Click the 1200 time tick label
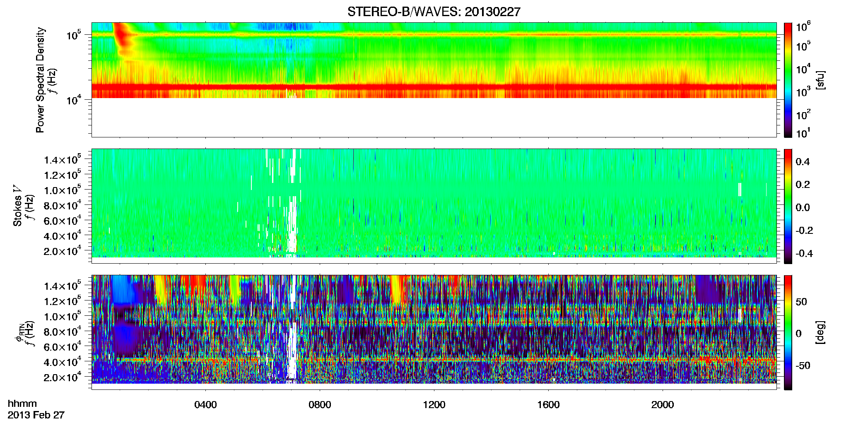This screenshot has height=447, width=868. pos(434,405)
